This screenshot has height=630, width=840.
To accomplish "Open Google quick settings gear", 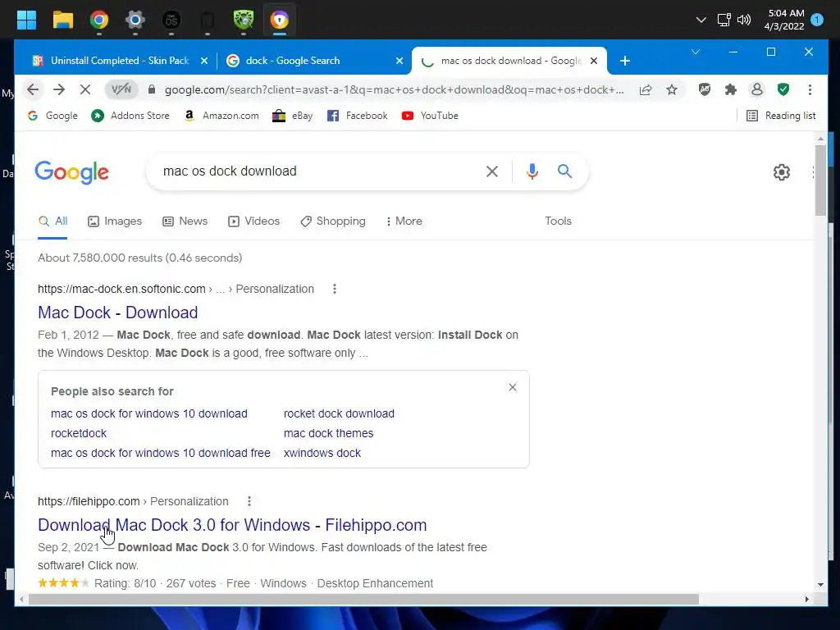I will pos(782,172).
